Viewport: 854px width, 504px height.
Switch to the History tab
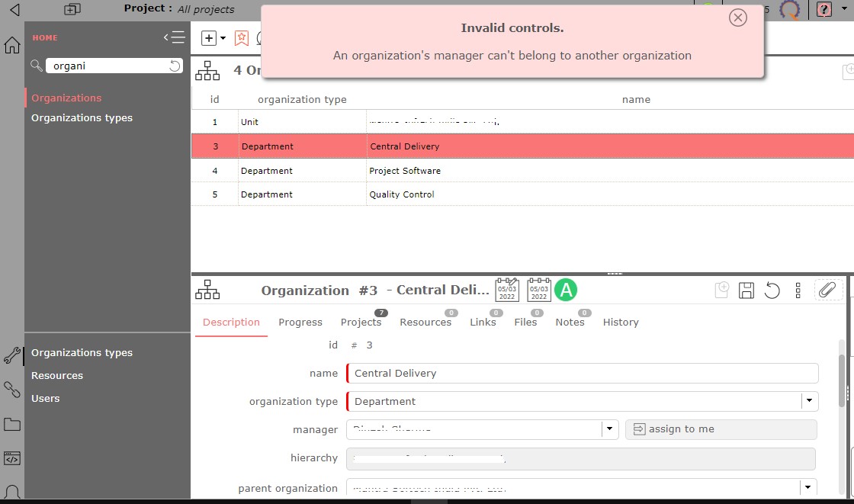point(621,323)
